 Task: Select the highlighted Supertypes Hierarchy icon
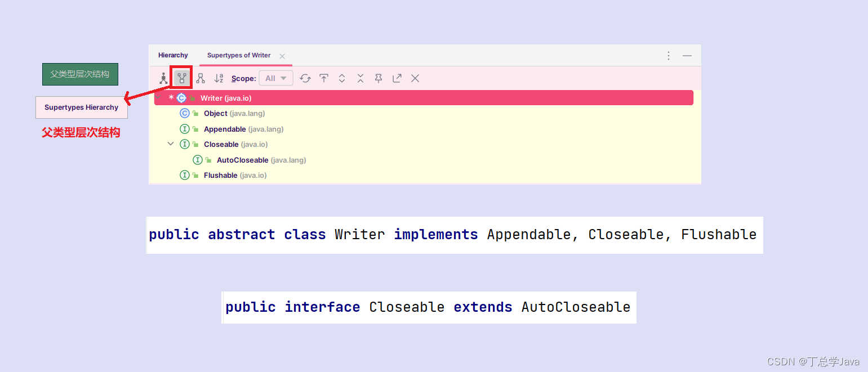tap(181, 78)
